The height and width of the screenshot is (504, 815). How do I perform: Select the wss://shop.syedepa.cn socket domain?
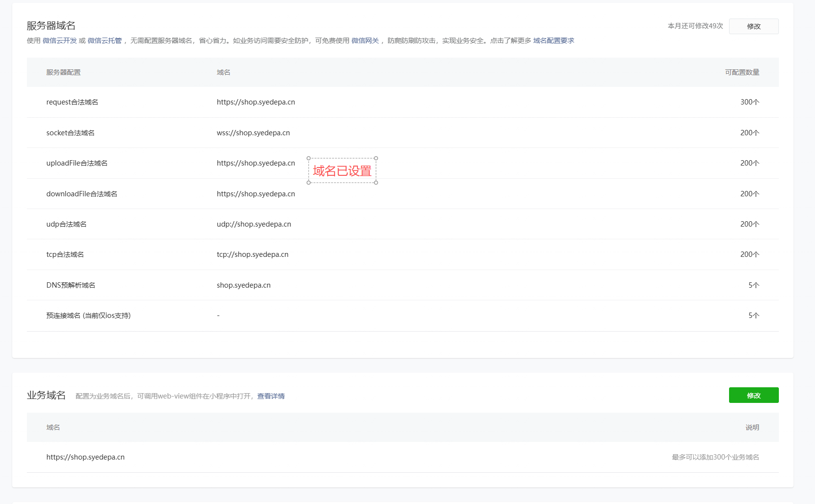[x=253, y=133]
